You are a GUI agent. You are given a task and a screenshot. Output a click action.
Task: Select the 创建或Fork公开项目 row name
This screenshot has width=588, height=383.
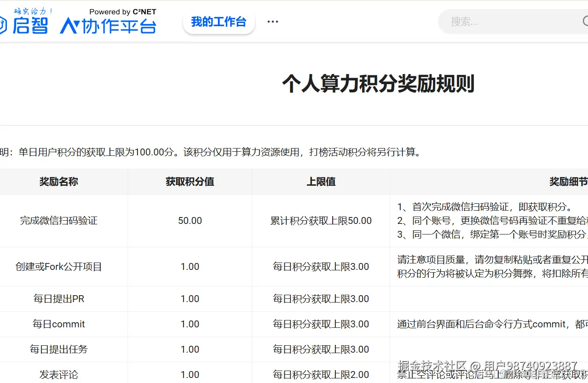pos(59,267)
